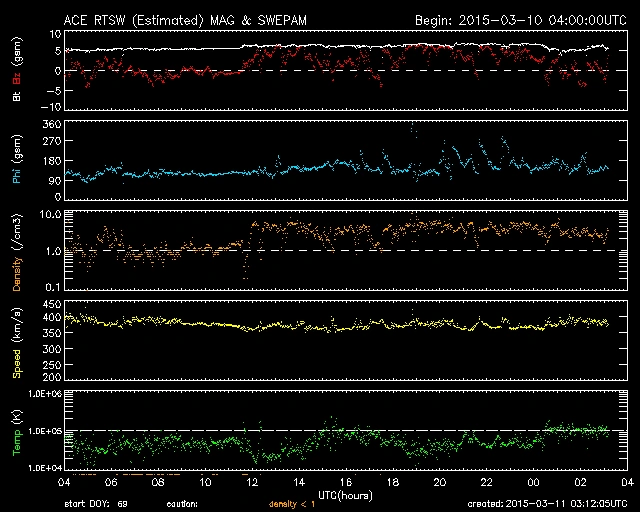Click the 'start DOY: 69' text
The width and height of the screenshot is (640, 512).
click(96, 504)
